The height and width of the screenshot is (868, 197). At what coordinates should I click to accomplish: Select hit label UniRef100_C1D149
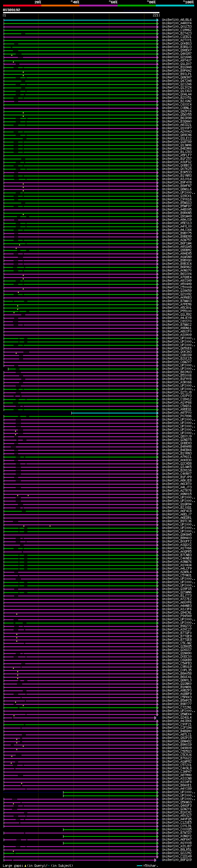point(176,856)
